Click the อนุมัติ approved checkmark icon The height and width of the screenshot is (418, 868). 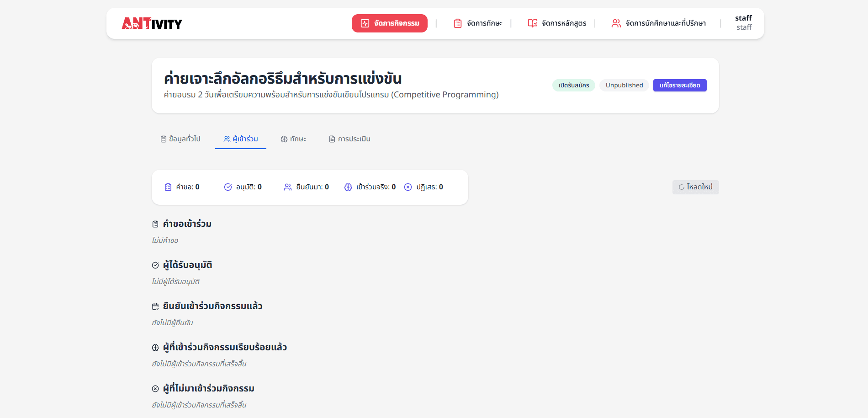pos(228,187)
